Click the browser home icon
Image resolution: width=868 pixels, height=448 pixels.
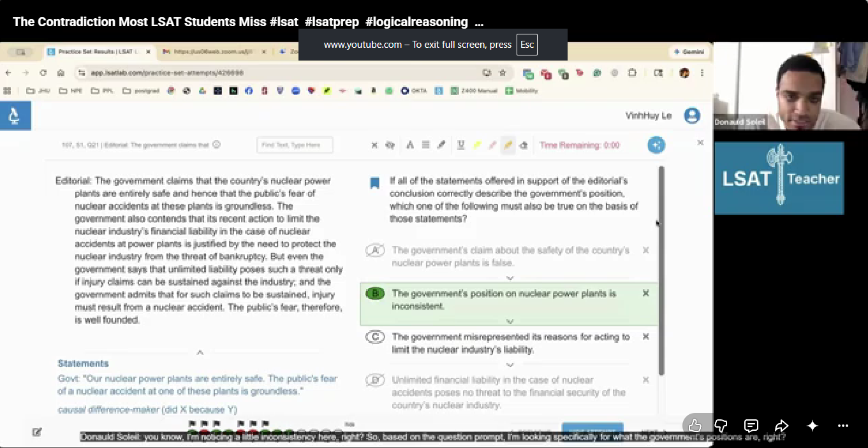pos(61,73)
